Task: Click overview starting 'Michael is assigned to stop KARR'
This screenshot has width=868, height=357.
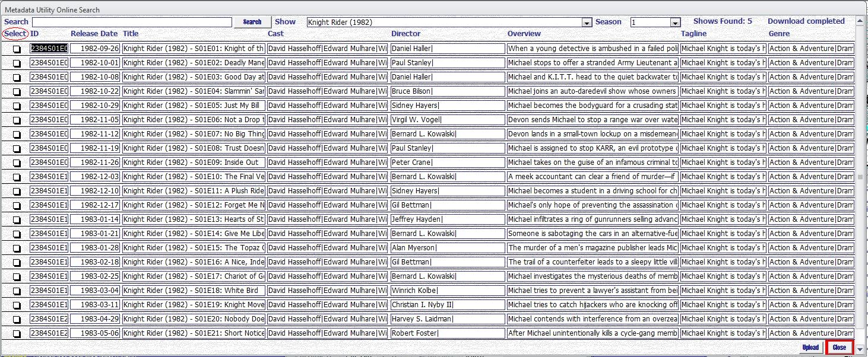Action: (593, 148)
